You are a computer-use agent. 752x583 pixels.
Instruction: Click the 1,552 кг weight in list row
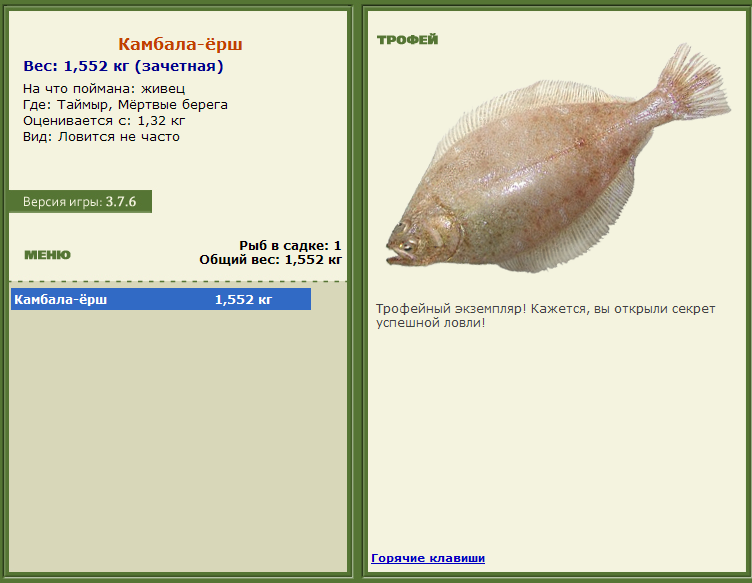point(243,300)
